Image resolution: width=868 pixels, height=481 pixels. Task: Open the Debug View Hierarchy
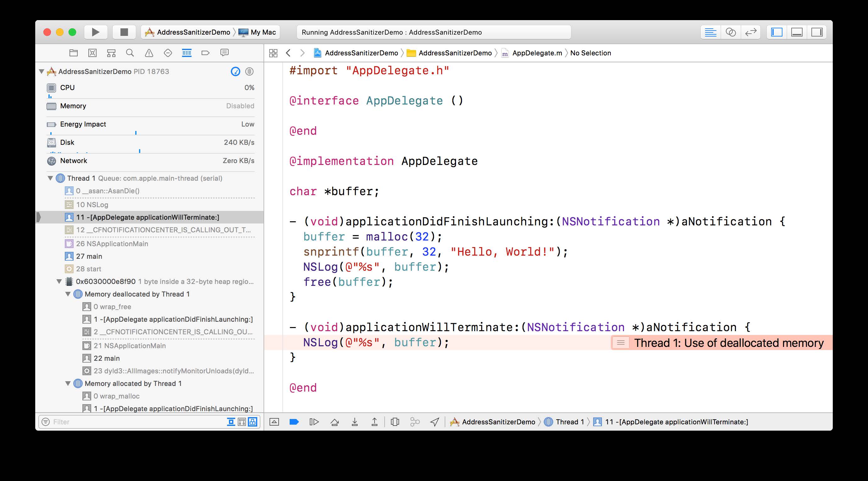(395, 422)
